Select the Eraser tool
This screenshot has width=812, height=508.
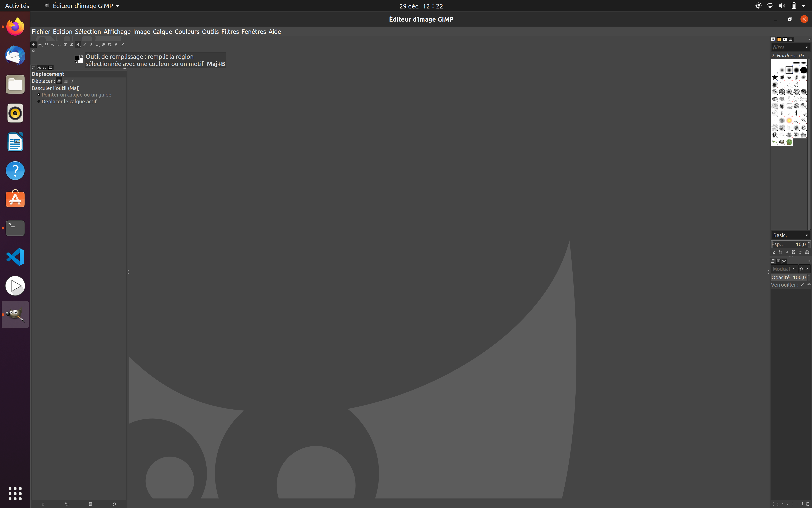click(x=91, y=45)
